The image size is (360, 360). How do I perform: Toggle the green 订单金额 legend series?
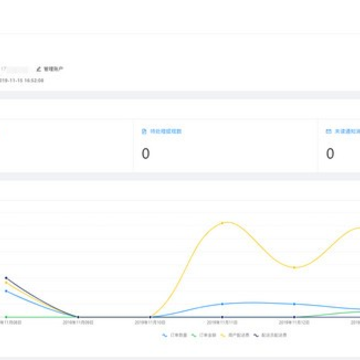click(204, 335)
